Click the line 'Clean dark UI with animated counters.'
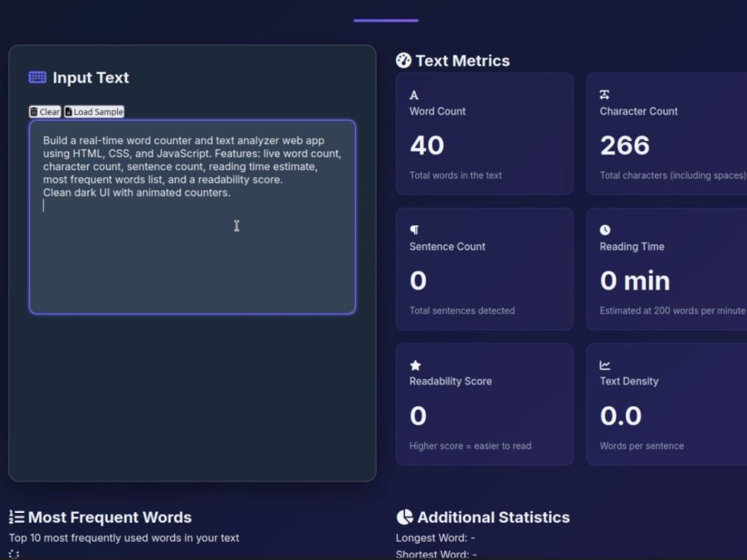The width and height of the screenshot is (747, 560). (x=137, y=193)
